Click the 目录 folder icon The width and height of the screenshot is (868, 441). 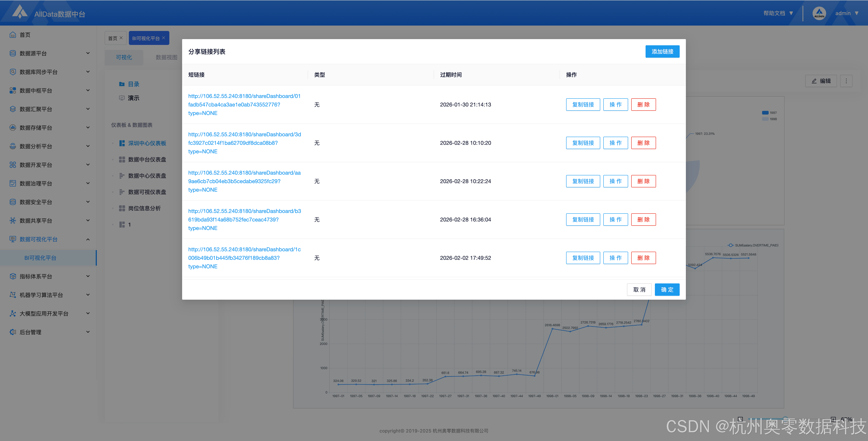(122, 84)
